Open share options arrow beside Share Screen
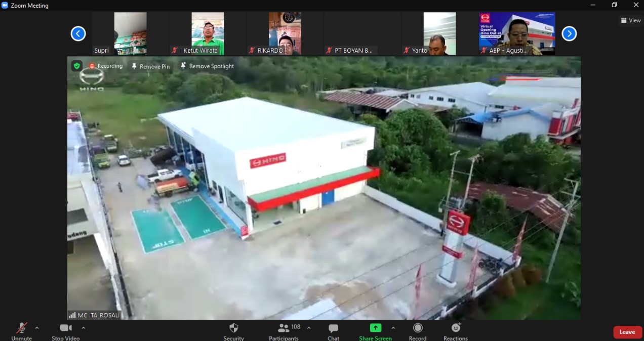644x341 pixels. click(x=393, y=328)
